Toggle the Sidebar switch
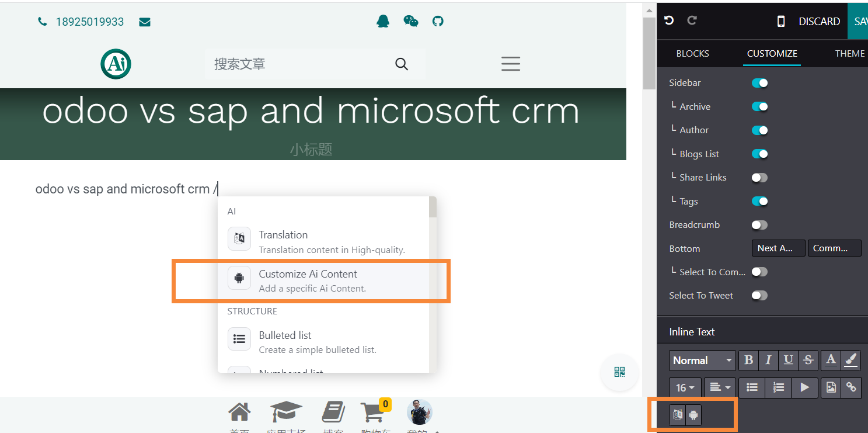The image size is (868, 433). click(x=759, y=83)
